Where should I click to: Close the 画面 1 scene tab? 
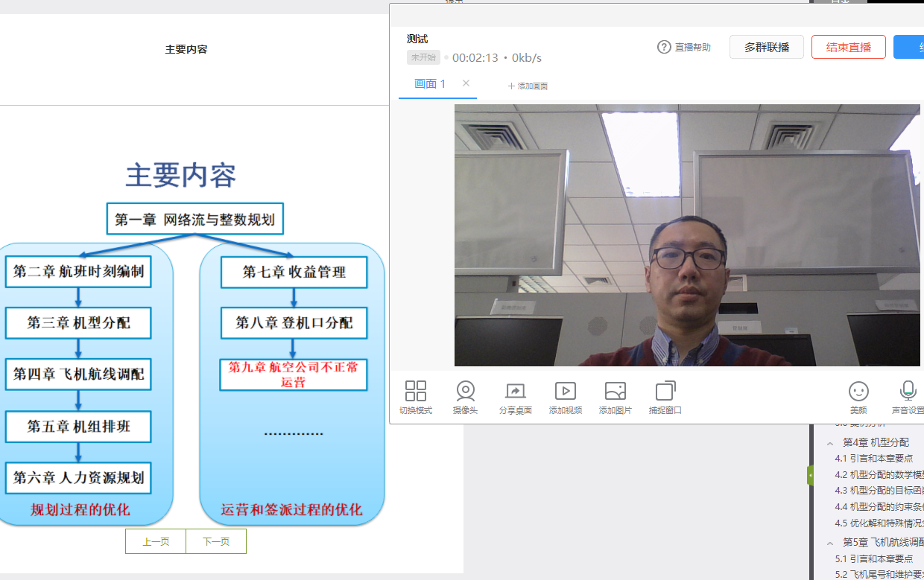click(x=466, y=83)
